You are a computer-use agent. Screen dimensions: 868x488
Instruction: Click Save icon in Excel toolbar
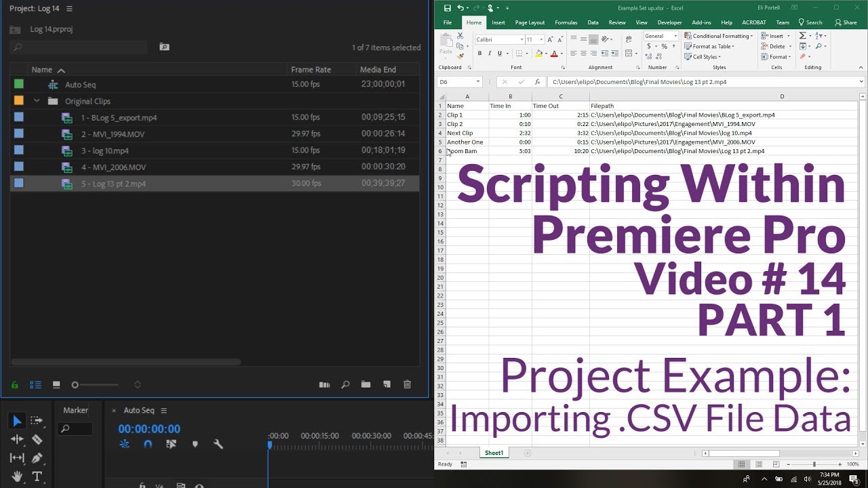448,7
